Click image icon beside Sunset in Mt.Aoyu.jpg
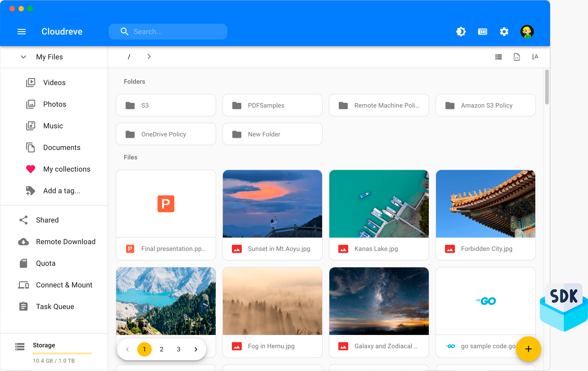This screenshot has width=588, height=371. coord(237,249)
